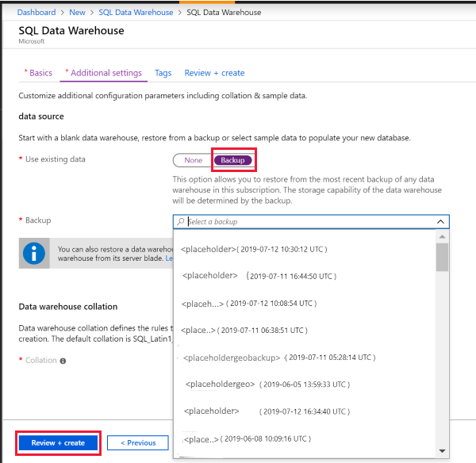Screen dimensions: 476x463
Task: Collapse the backup dropdown with chevron
Action: pyautogui.click(x=440, y=221)
